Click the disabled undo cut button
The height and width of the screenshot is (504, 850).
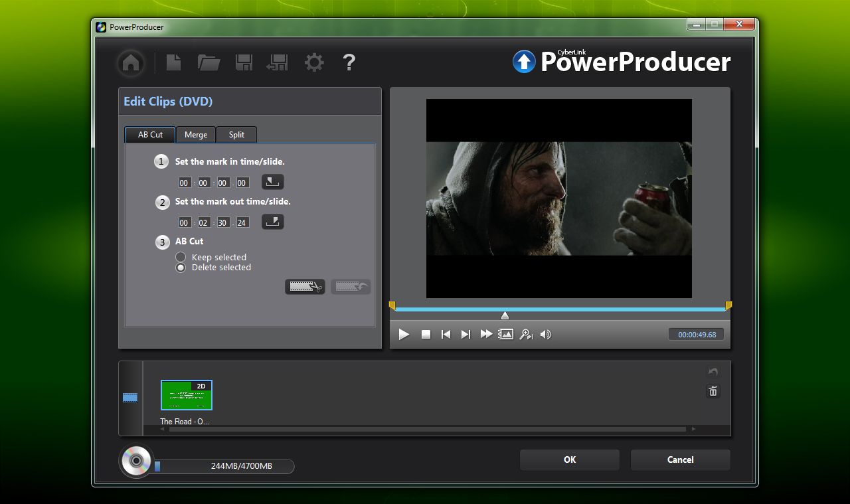click(x=350, y=286)
